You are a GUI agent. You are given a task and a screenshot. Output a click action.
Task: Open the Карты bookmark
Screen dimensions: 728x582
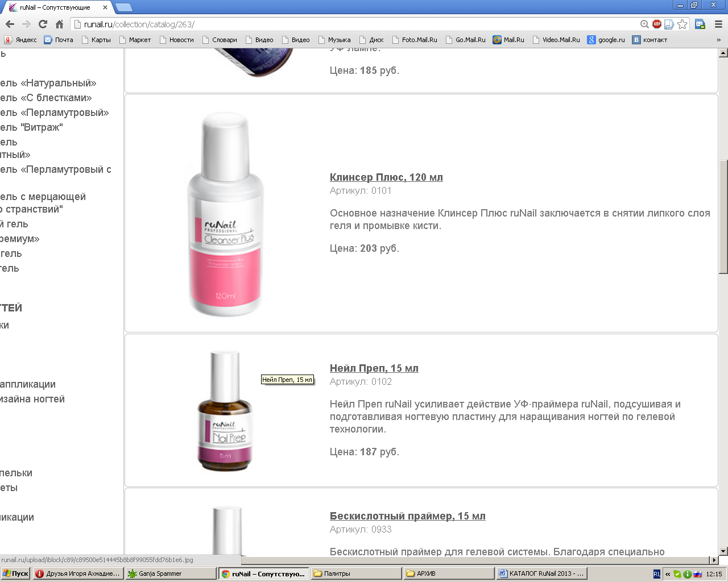tap(96, 40)
